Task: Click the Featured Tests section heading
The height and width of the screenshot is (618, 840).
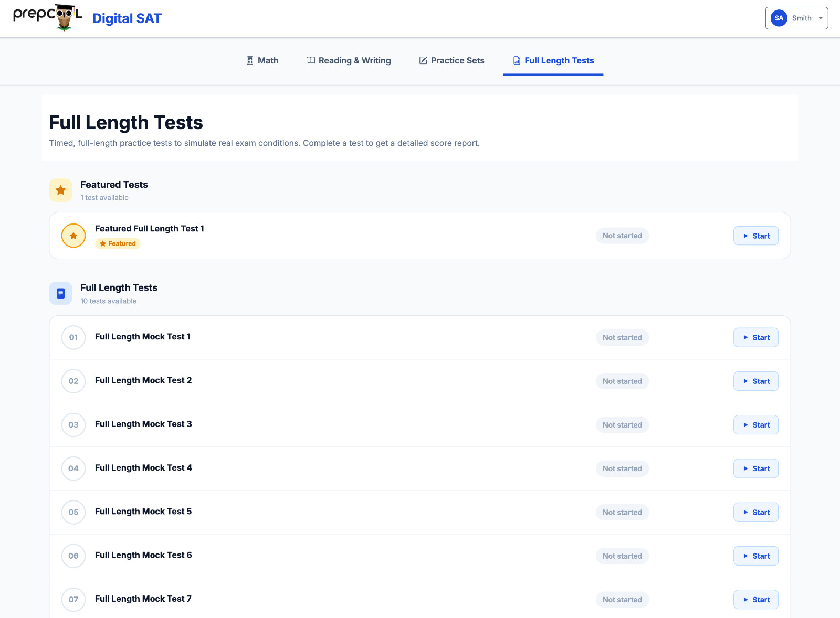Action: tap(114, 185)
